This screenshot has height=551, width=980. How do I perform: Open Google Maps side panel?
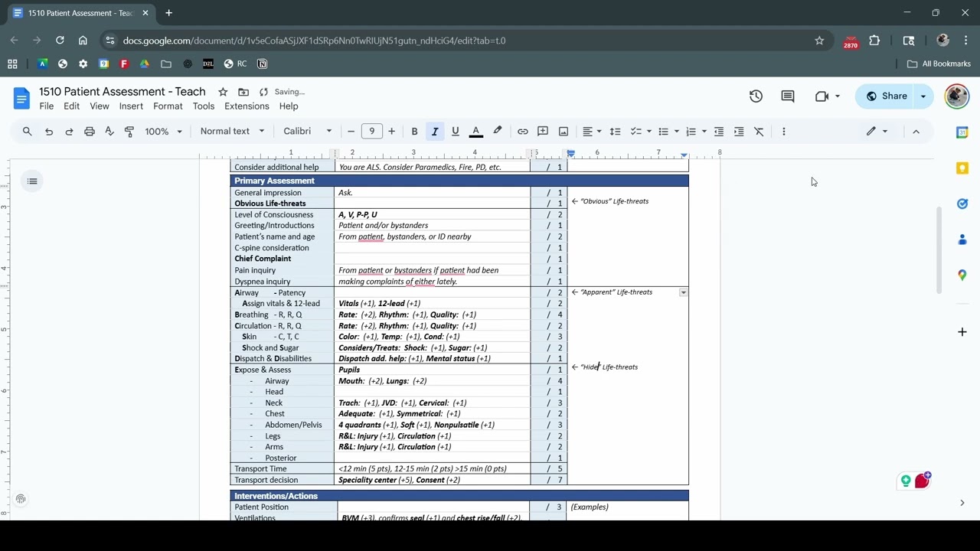coord(962,275)
